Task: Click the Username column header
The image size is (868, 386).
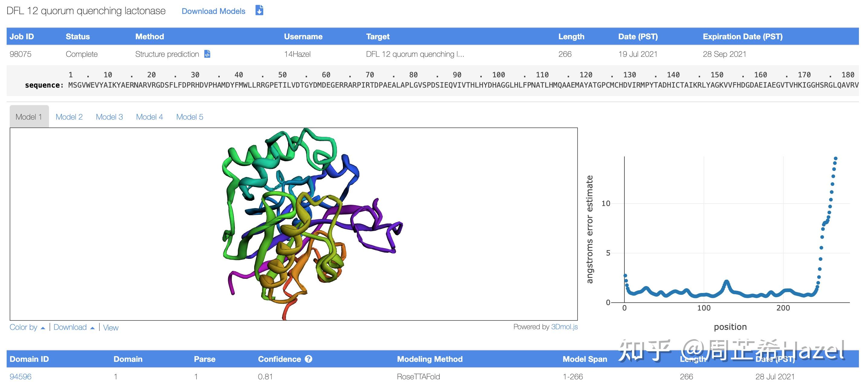Action: (303, 36)
